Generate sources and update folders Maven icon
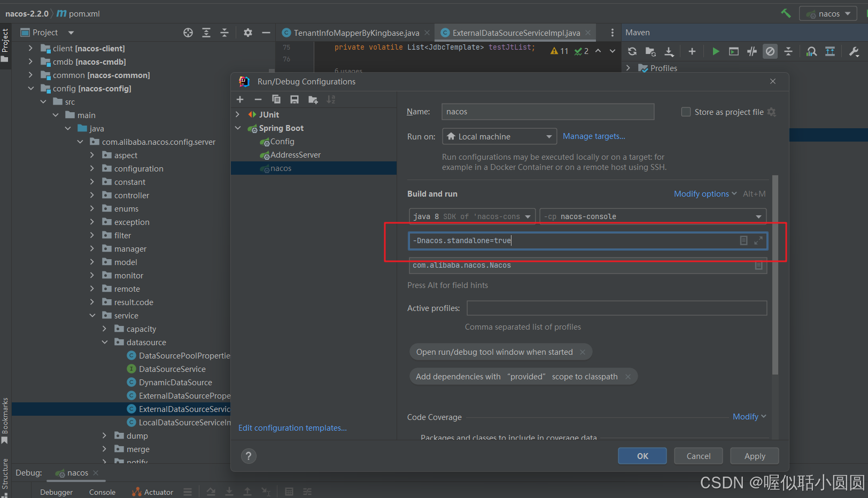Viewport: 868px width, 498px height. tap(650, 51)
